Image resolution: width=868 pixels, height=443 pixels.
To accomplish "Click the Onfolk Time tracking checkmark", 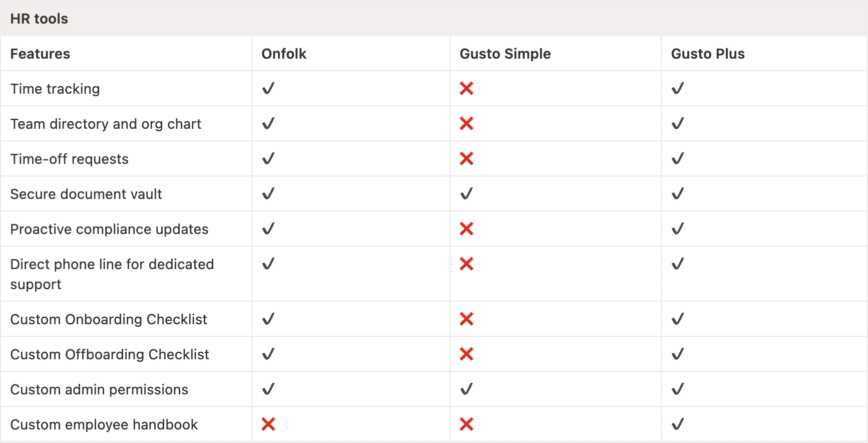I will [268, 89].
